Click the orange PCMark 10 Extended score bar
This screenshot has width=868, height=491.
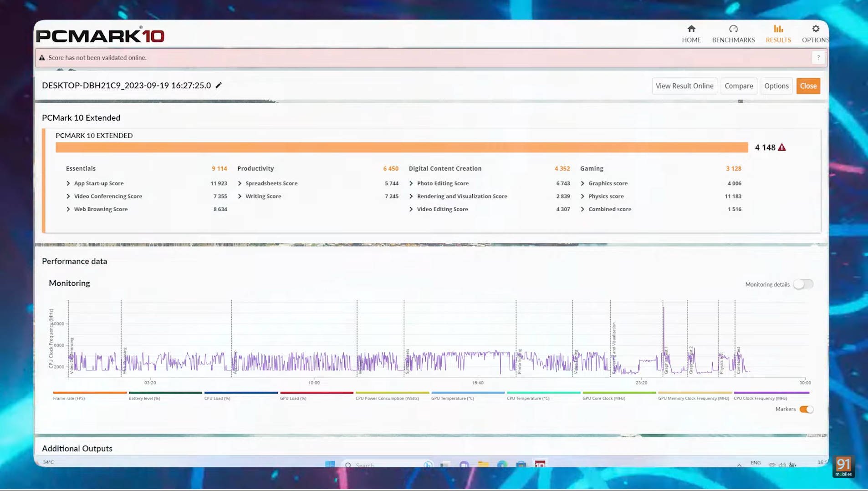click(402, 147)
